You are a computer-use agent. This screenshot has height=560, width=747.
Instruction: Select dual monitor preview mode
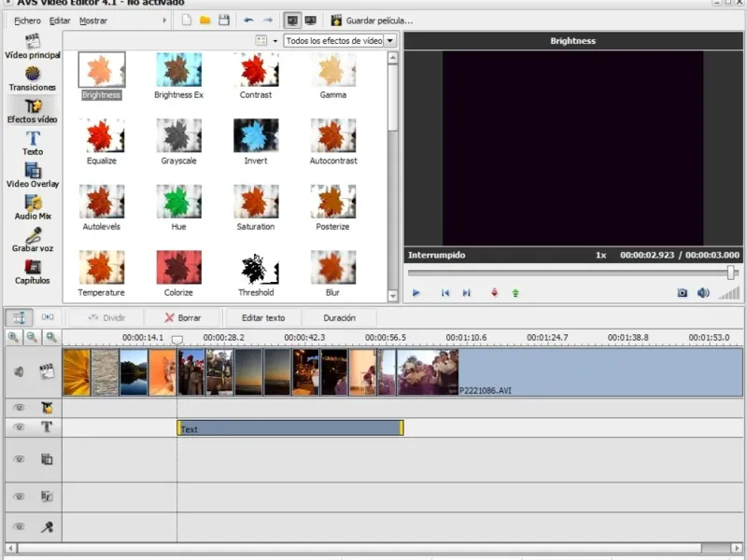(311, 21)
